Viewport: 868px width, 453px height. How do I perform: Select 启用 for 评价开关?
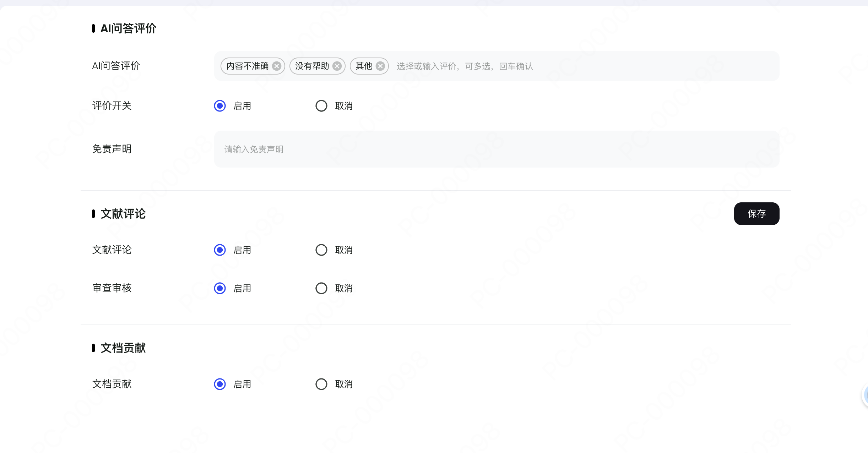coord(220,106)
